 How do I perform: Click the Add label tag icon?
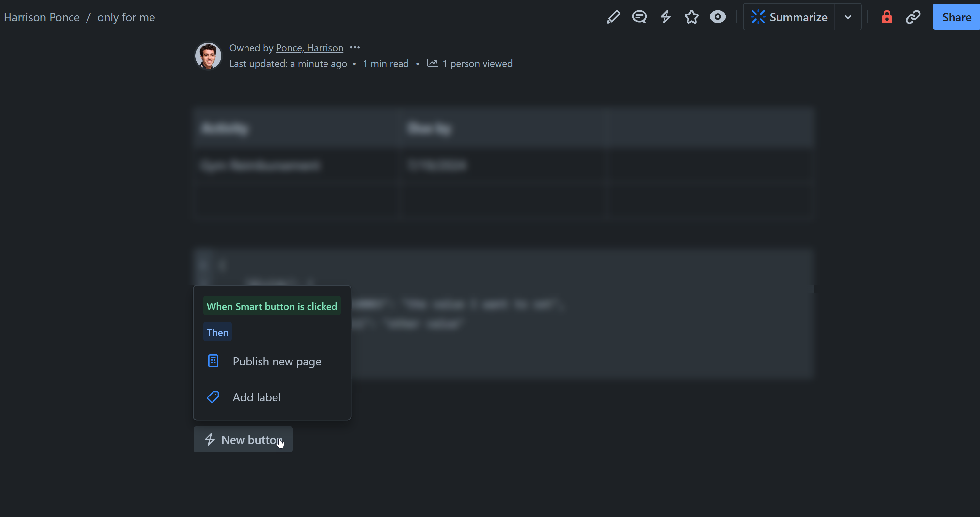coord(213,397)
